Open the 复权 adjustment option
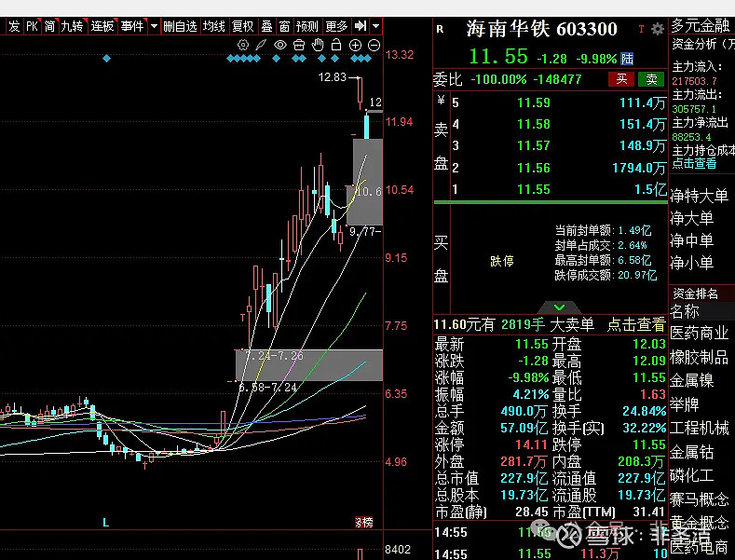Image resolution: width=735 pixels, height=560 pixels. click(243, 26)
